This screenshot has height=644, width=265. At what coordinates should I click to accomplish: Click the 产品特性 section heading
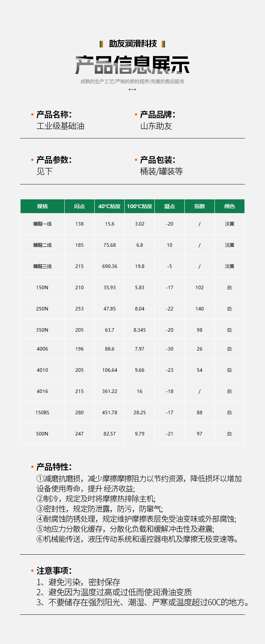tap(54, 467)
